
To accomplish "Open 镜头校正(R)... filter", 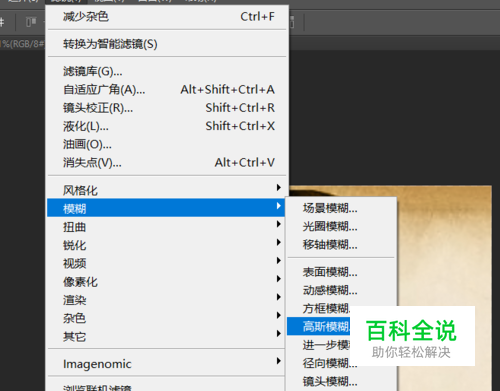I will coord(166,108).
